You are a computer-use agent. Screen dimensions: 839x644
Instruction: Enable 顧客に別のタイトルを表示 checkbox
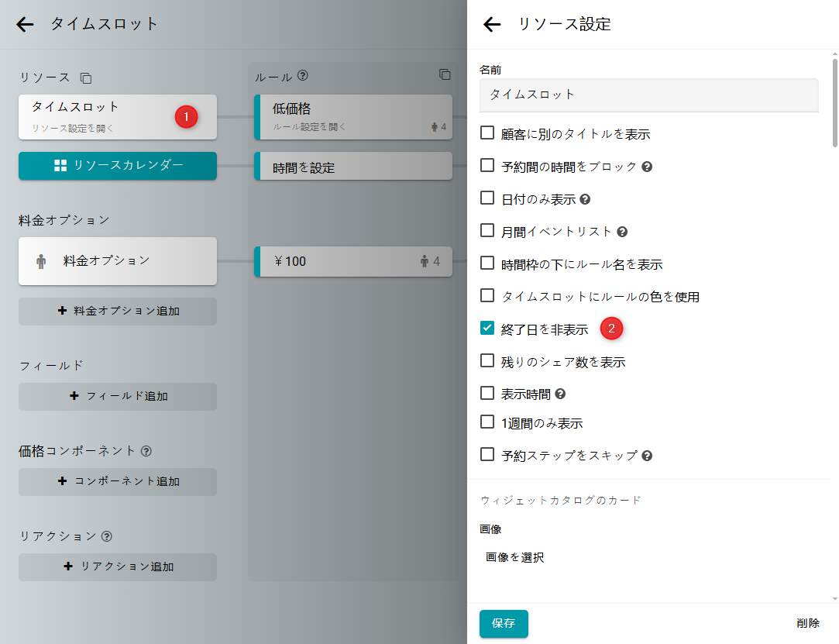click(487, 133)
